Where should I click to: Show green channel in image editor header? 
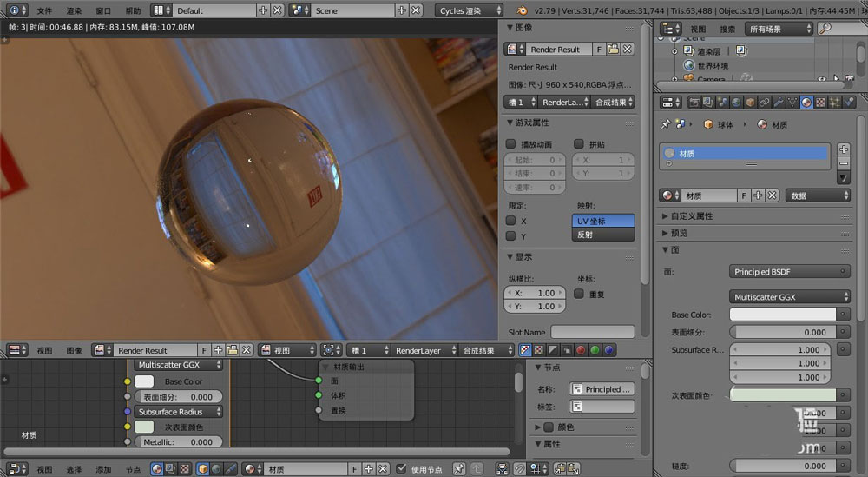click(x=595, y=350)
